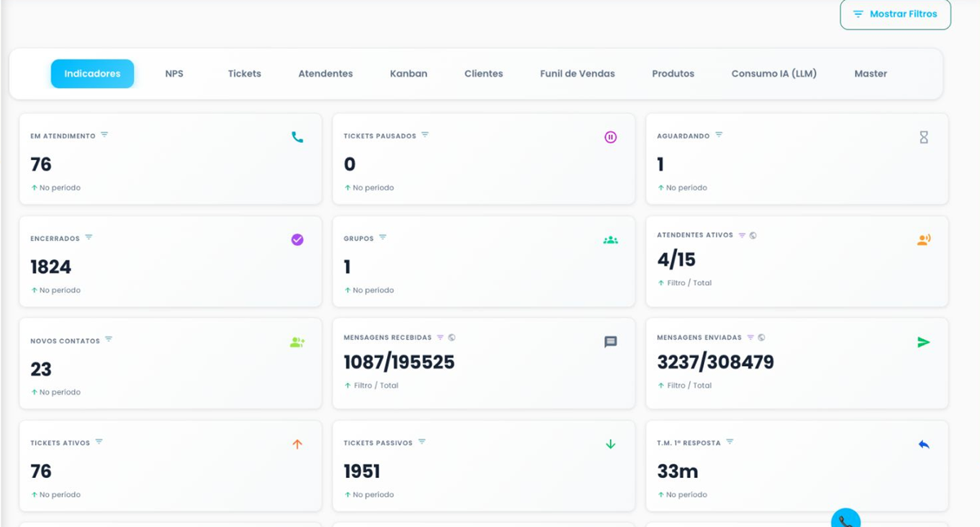Open the Consumo IA (LLM) tab
Viewport: 980px width, 527px height.
(x=774, y=74)
